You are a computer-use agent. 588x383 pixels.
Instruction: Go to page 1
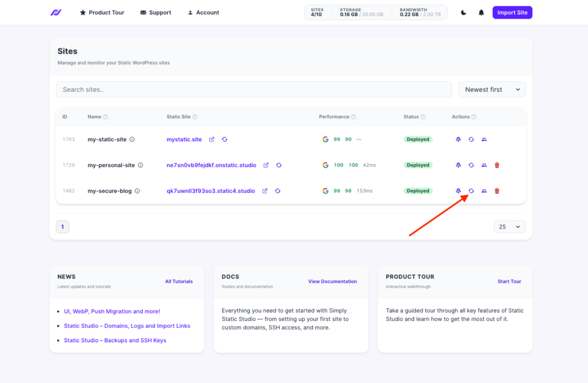point(63,227)
